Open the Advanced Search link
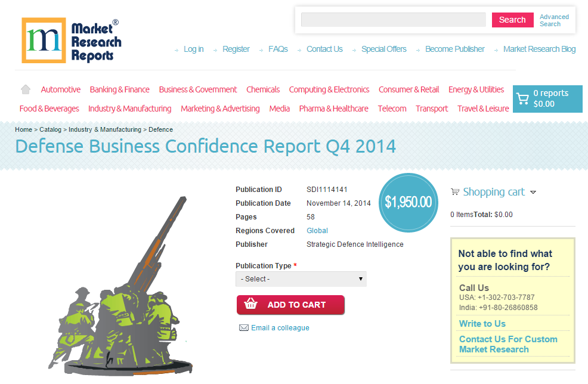The image size is (588, 384). pos(554,20)
